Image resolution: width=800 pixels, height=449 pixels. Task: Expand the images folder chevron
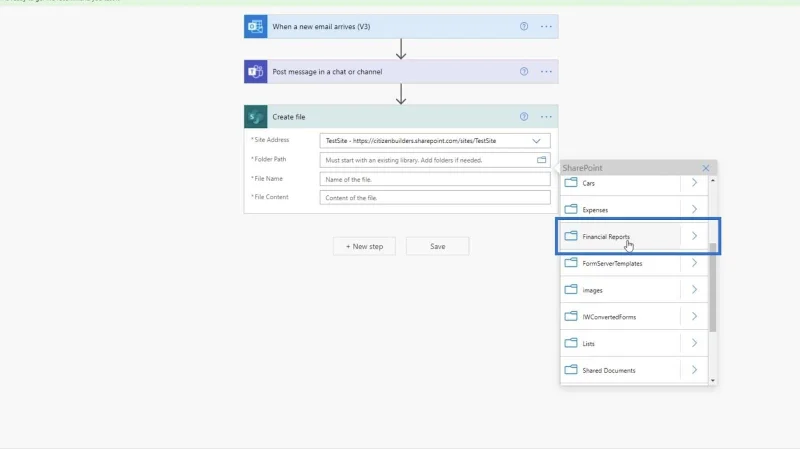click(x=694, y=289)
